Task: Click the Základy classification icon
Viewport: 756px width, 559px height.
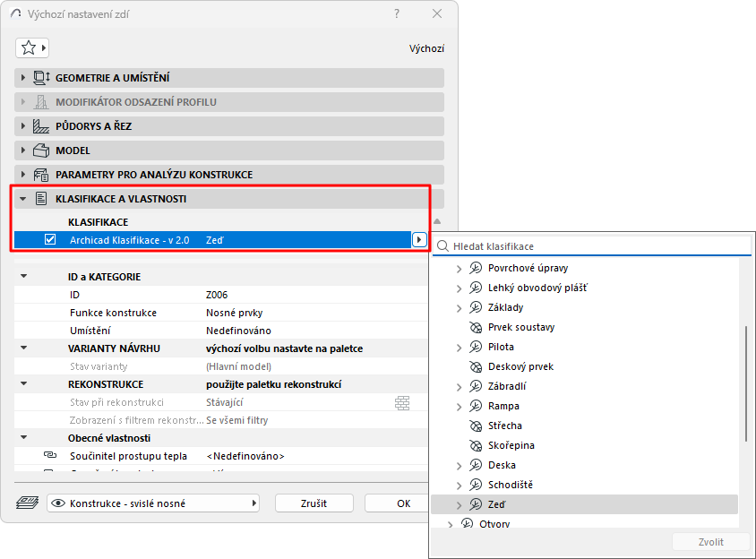Action: 476,307
